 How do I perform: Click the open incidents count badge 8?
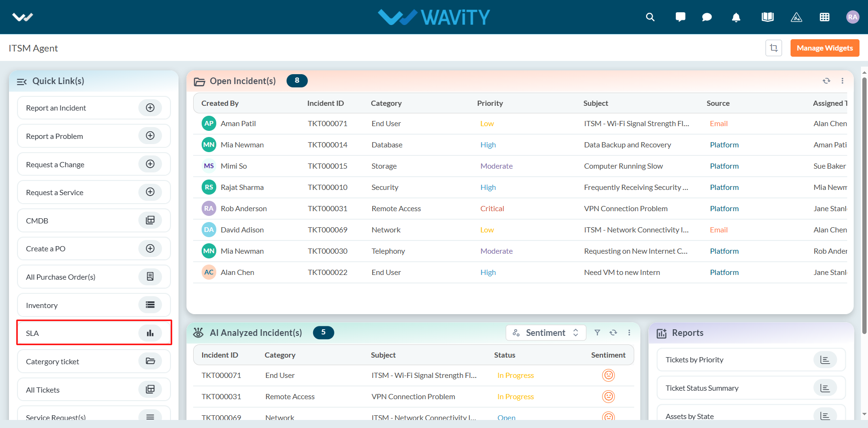[x=297, y=80]
